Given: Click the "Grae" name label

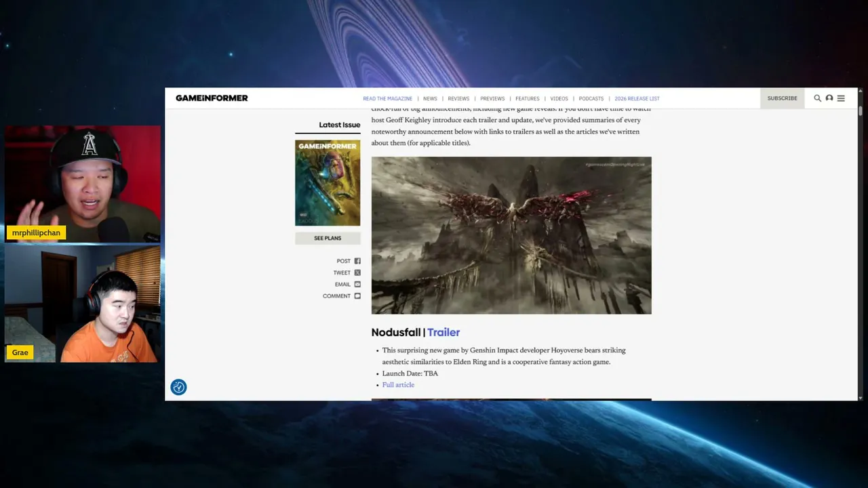Looking at the screenshot, I should click(20, 352).
